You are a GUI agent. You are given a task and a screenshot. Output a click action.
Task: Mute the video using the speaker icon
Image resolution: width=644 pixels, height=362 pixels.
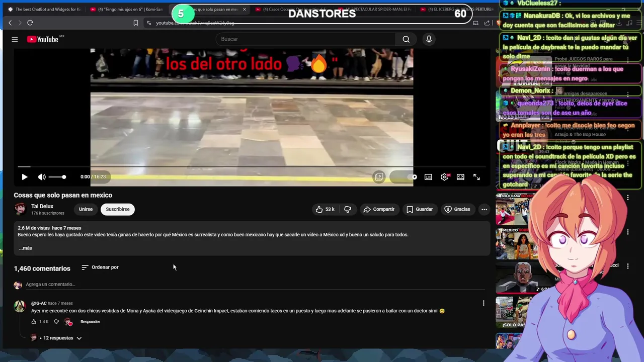click(x=42, y=177)
